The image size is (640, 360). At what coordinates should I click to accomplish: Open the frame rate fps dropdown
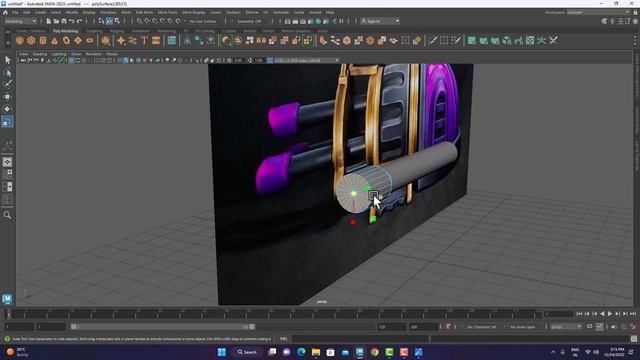click(x=566, y=327)
